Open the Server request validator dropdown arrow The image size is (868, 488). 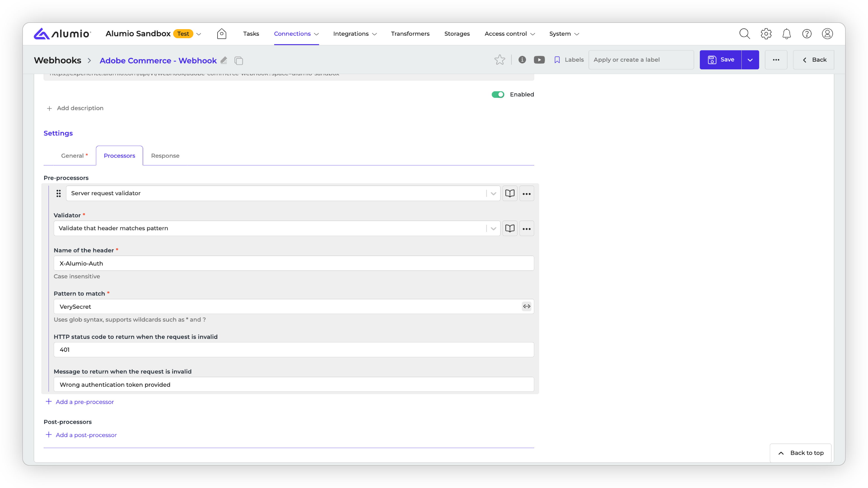493,193
